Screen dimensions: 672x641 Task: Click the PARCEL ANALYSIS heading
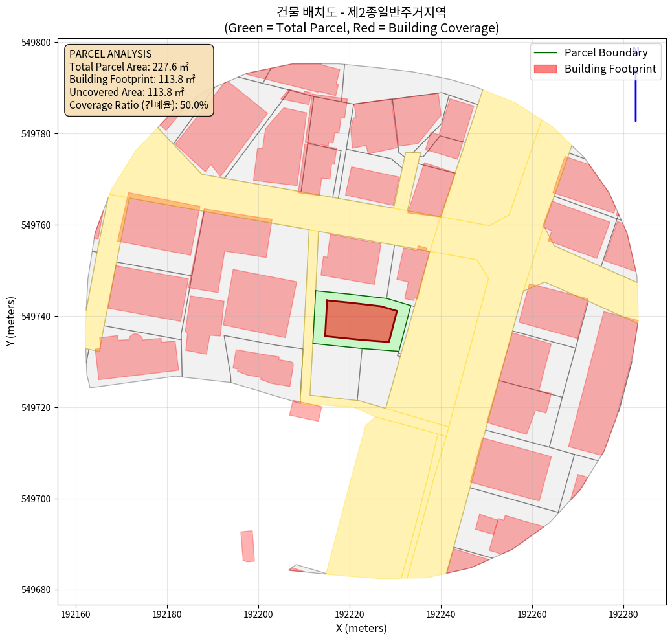(x=110, y=54)
